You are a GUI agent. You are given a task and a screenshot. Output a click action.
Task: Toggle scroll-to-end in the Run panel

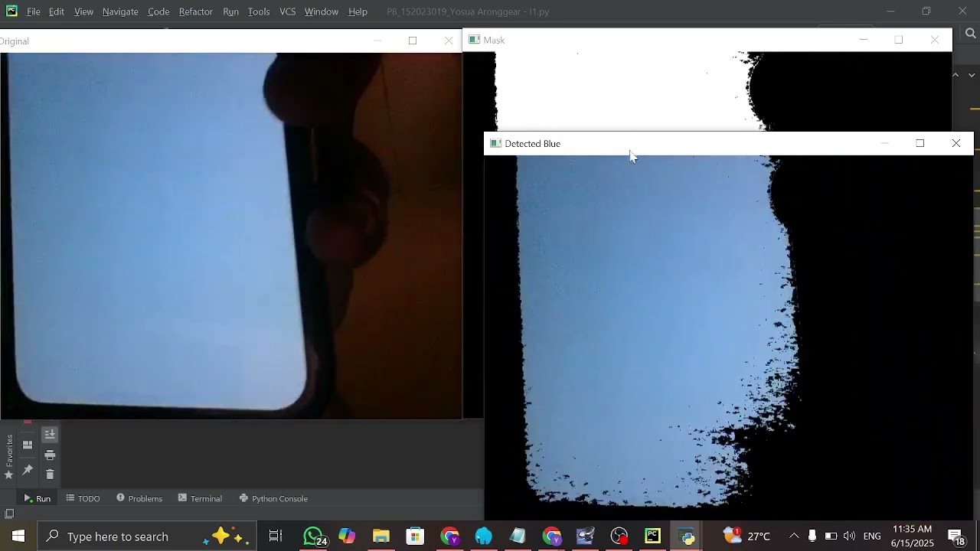pyautogui.click(x=50, y=435)
